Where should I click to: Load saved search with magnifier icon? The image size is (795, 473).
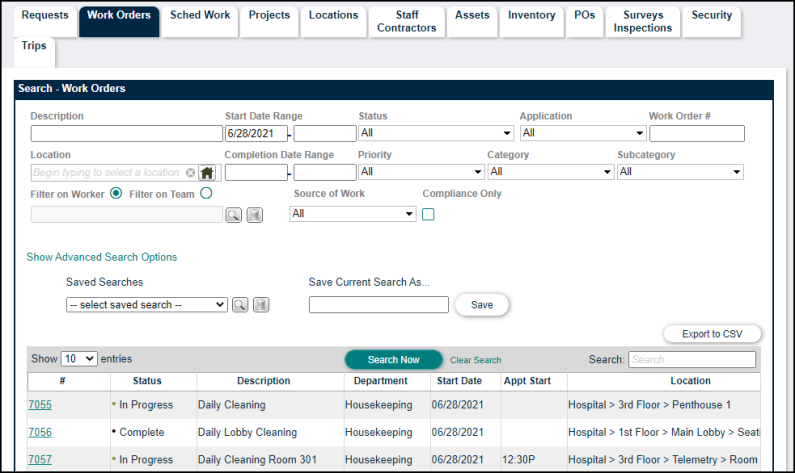pyautogui.click(x=240, y=305)
